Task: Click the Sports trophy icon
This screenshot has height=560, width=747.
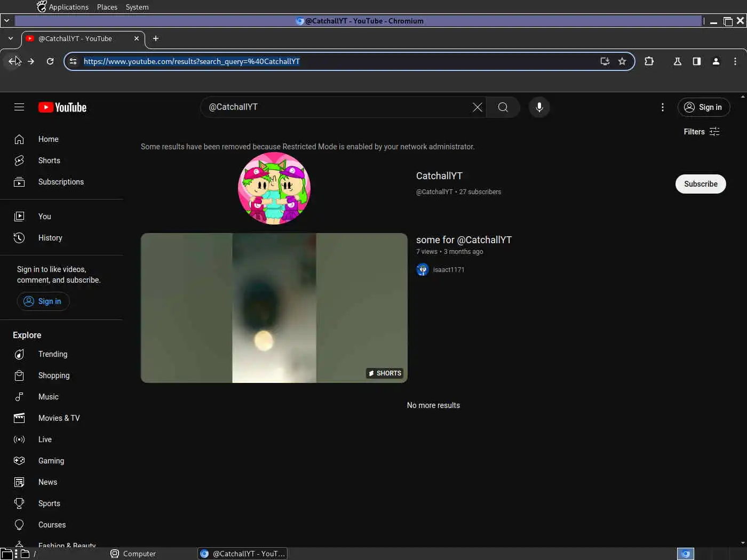Action: 19,503
